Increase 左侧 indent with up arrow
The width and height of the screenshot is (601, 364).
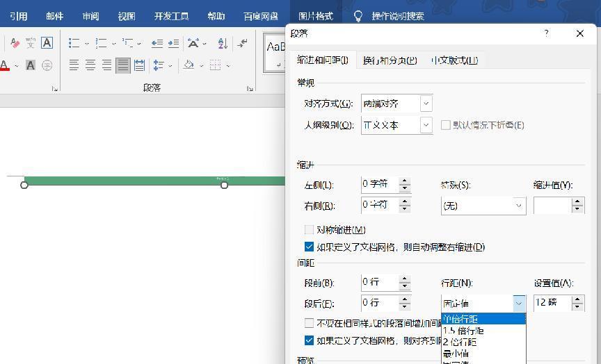(x=405, y=181)
